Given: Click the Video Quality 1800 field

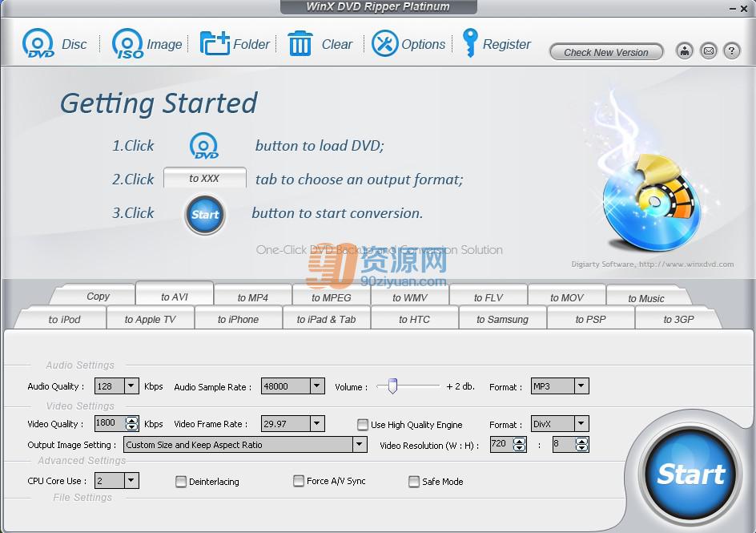Looking at the screenshot, I should point(110,423).
